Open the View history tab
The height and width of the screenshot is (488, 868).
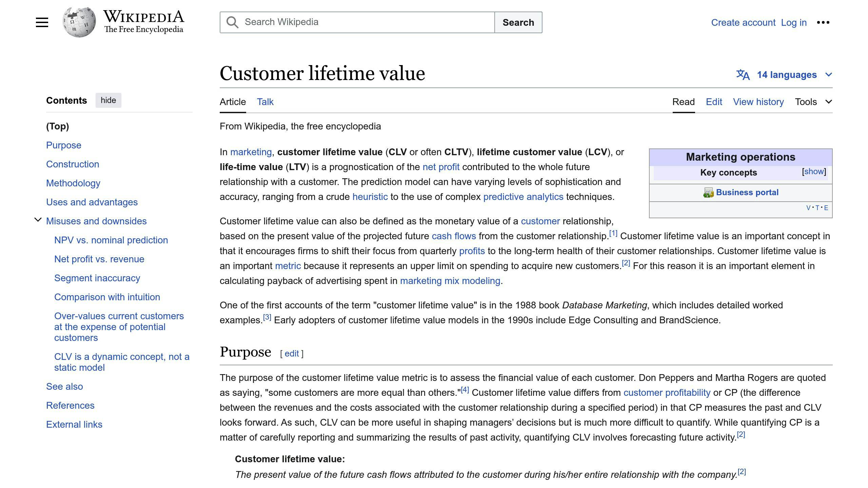click(758, 102)
